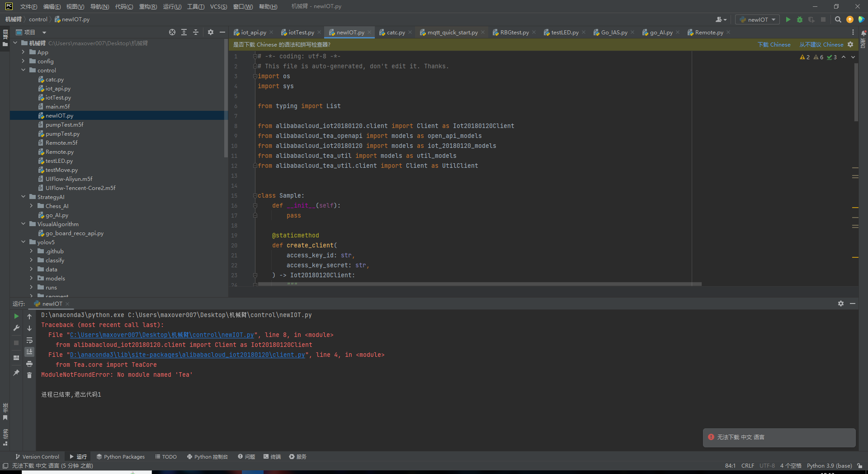Collapse the control folder
868x474 pixels.
(24, 70)
